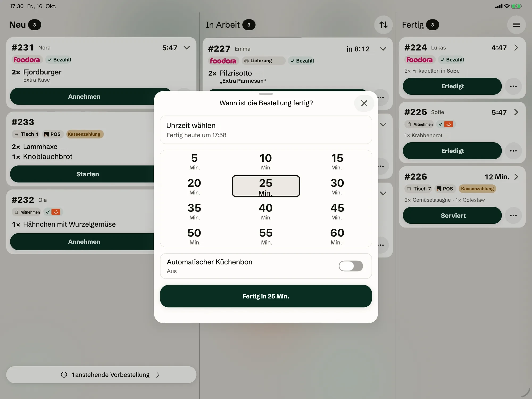Click the POS tag on order #226
Viewport: 532px width, 399px height.
pyautogui.click(x=445, y=189)
